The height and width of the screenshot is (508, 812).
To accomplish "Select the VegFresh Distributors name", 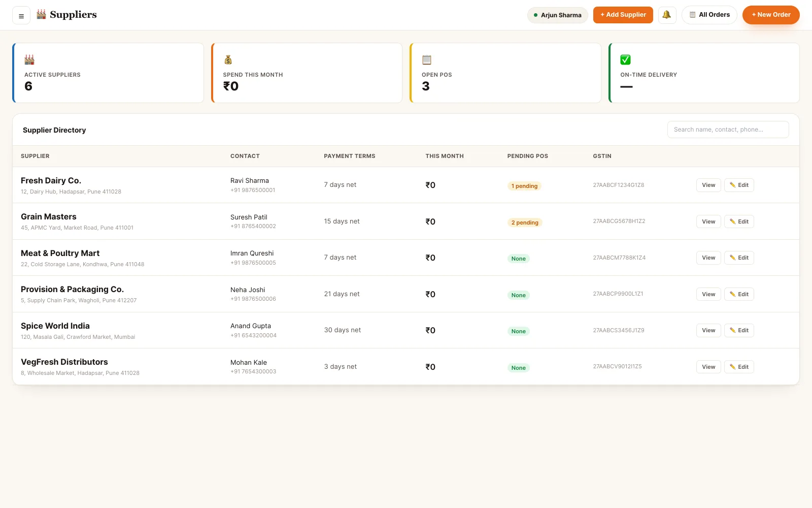I will point(64,362).
